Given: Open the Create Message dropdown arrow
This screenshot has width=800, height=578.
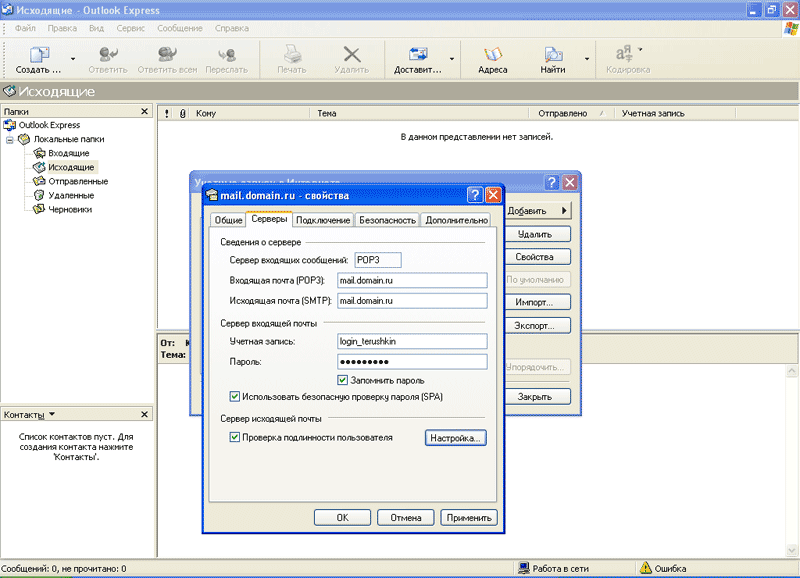Looking at the screenshot, I should click(x=73, y=59).
